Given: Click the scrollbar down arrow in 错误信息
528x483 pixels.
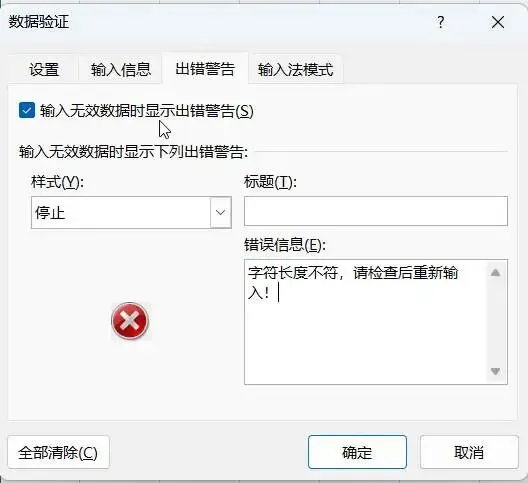Looking at the screenshot, I should (495, 372).
